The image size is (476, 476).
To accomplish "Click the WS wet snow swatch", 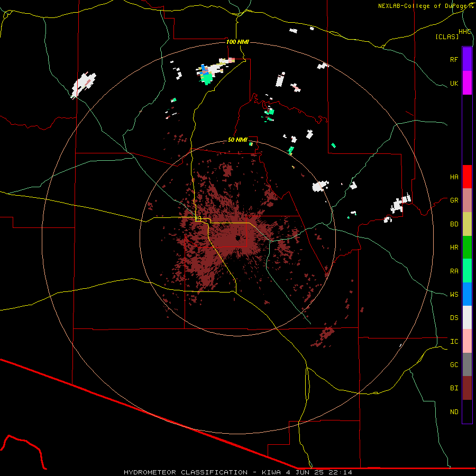I will click(x=467, y=294).
